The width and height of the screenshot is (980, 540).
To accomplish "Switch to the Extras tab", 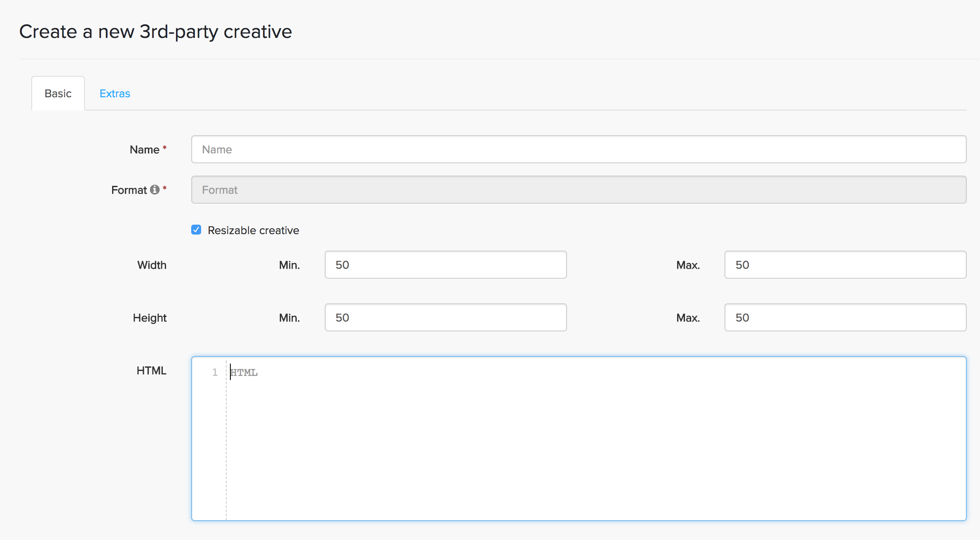I will (x=115, y=94).
